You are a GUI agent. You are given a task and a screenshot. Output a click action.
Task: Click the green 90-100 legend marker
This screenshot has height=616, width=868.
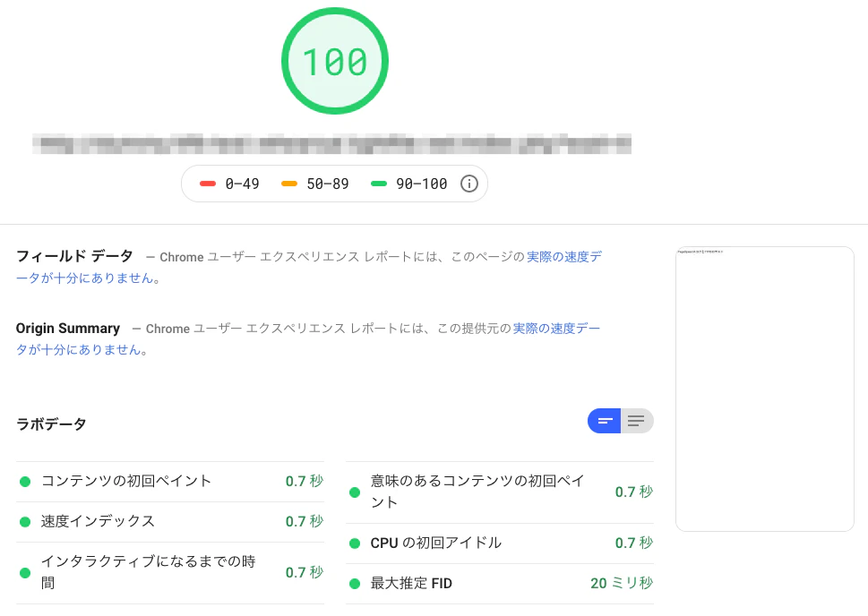tap(379, 184)
